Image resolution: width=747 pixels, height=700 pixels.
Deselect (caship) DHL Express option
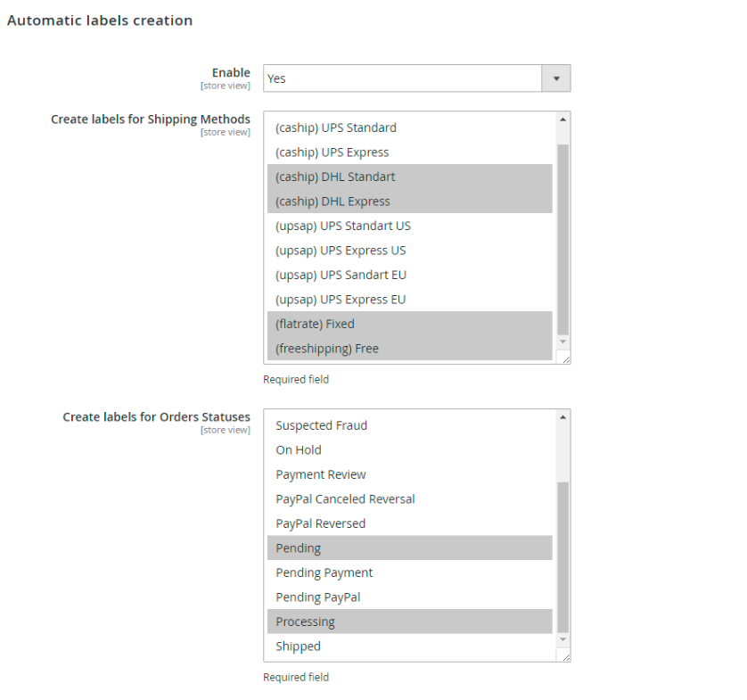point(332,202)
